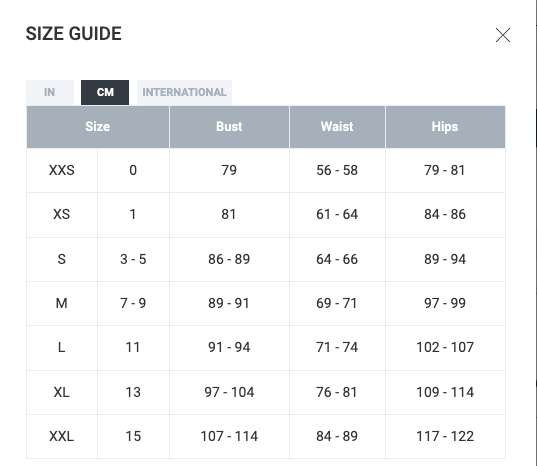Screen dimensions: 537x466
Task: Click the 84 - 89 waist value
Action: [337, 436]
